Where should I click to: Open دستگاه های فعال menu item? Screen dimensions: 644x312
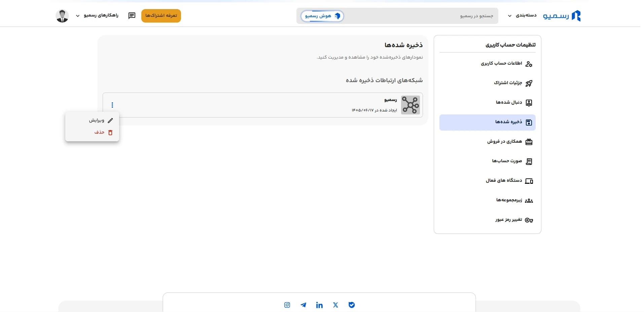click(487, 181)
